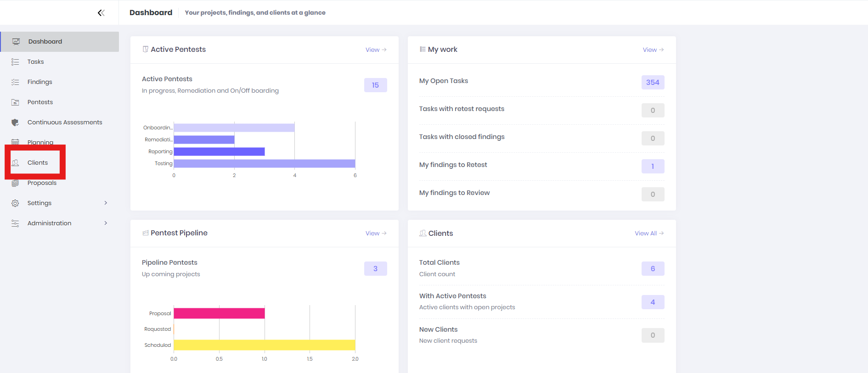Viewport: 868px width, 373px height.
Task: Open the Dashboard menu item
Action: click(x=45, y=42)
